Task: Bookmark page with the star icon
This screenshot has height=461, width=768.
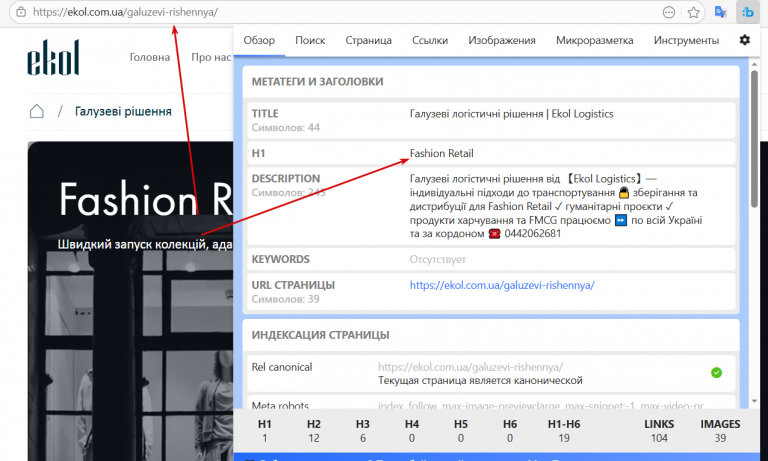Action: (693, 13)
